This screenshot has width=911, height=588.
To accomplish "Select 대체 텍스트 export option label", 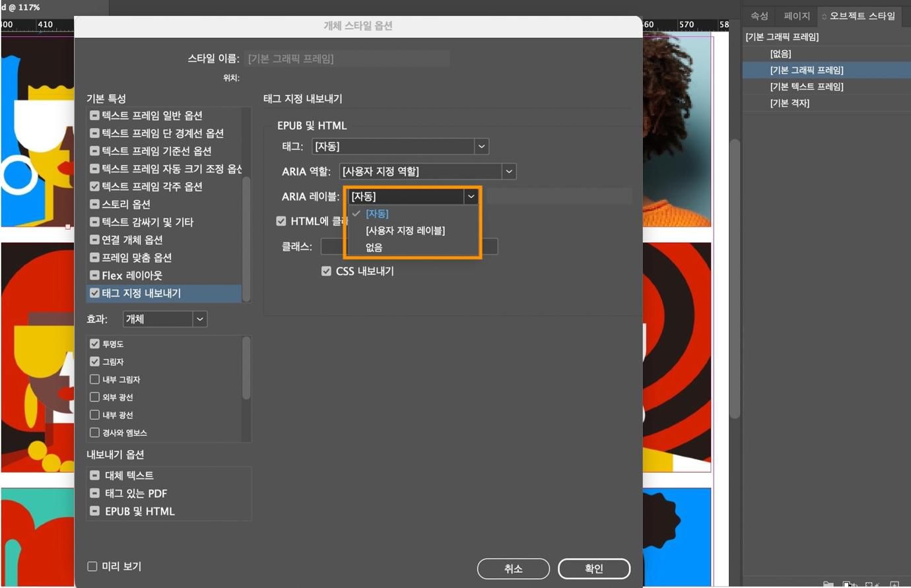I will pos(129,475).
